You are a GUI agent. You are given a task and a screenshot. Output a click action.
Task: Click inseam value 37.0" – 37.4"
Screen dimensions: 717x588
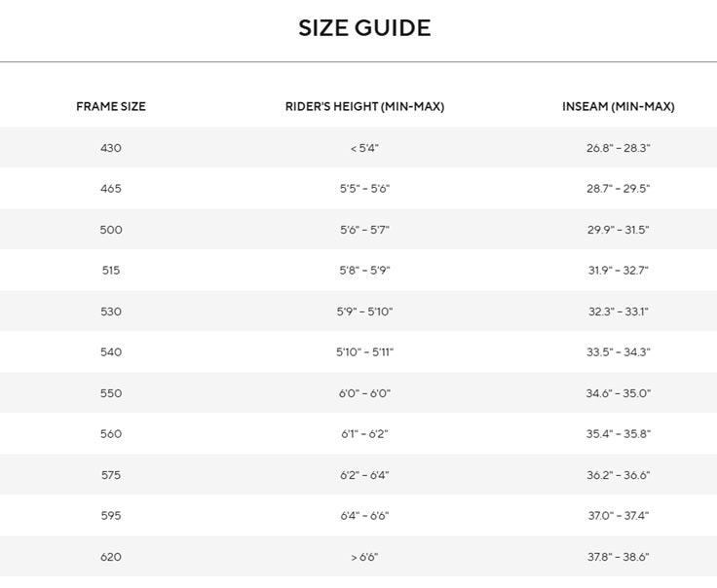pyautogui.click(x=619, y=515)
